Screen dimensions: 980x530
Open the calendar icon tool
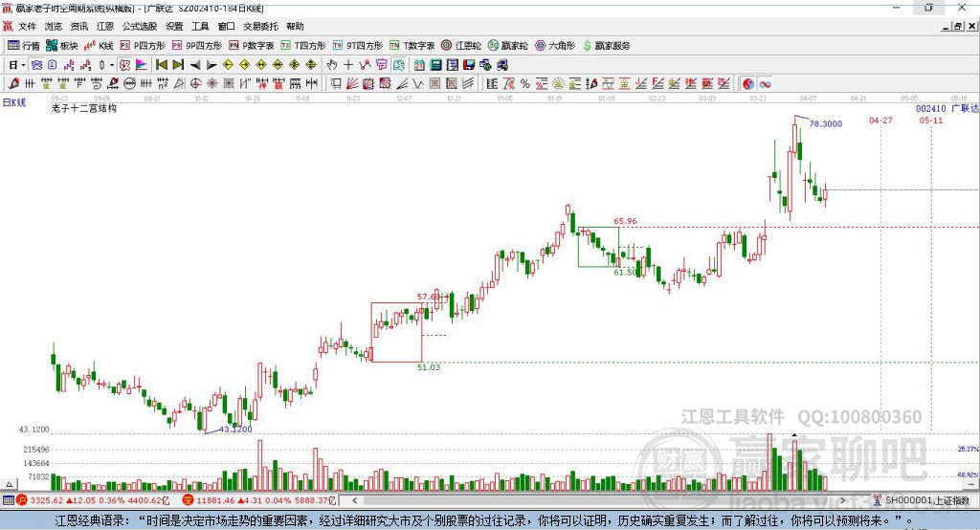point(419,65)
